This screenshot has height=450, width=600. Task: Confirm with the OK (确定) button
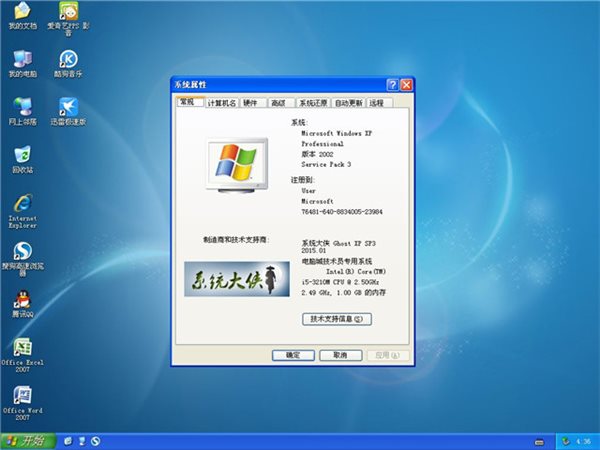[293, 355]
